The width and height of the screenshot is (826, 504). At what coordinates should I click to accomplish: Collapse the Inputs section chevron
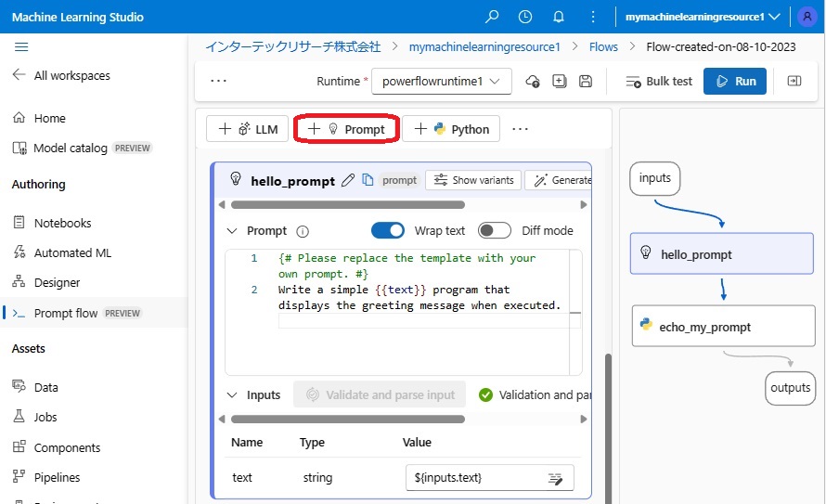(x=232, y=395)
